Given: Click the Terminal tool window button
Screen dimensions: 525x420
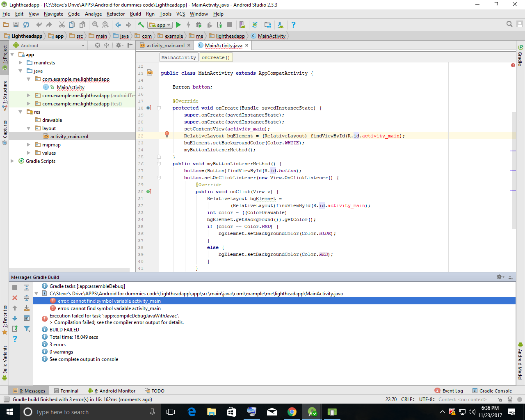Looking at the screenshot, I should [66, 391].
